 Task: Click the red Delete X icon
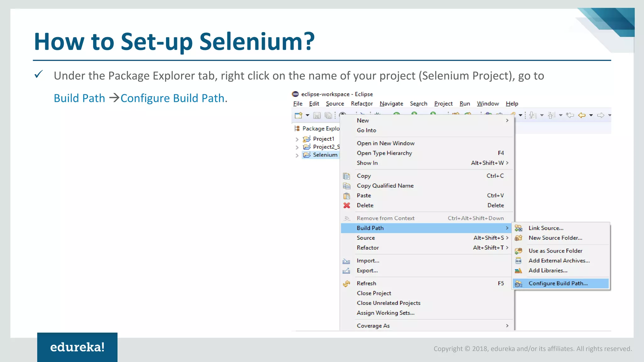(347, 205)
